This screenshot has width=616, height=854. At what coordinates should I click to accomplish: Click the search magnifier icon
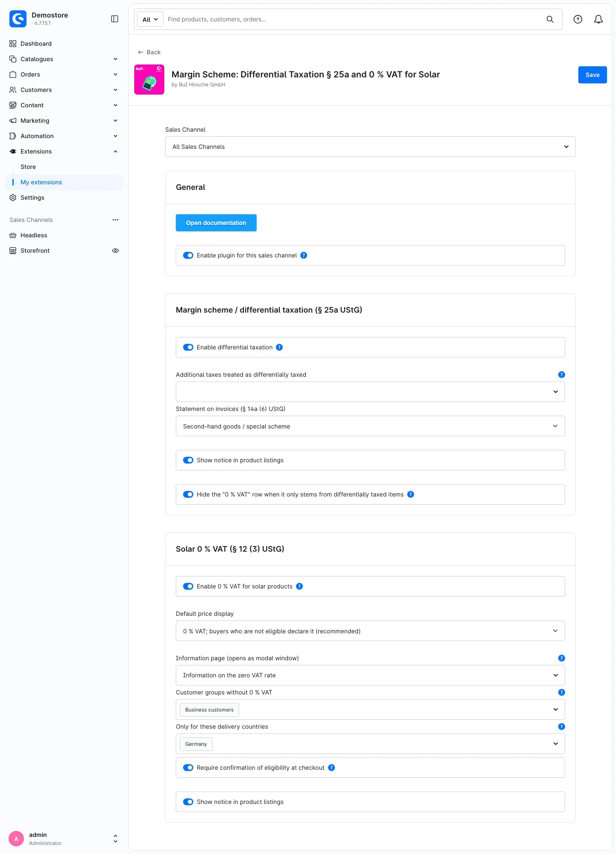550,19
